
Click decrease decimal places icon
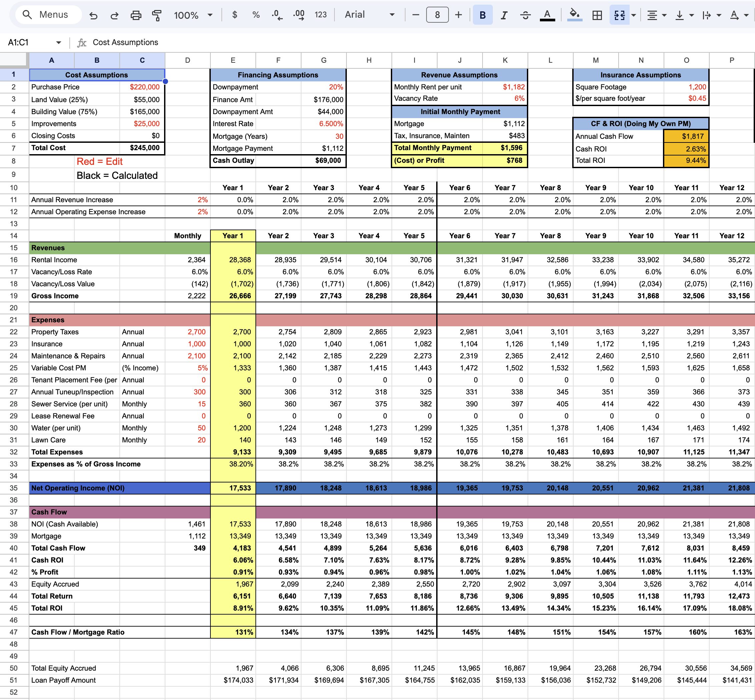(277, 15)
